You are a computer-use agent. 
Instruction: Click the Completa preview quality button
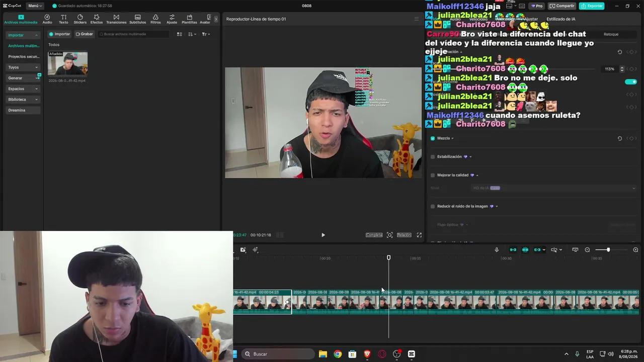[x=374, y=235]
